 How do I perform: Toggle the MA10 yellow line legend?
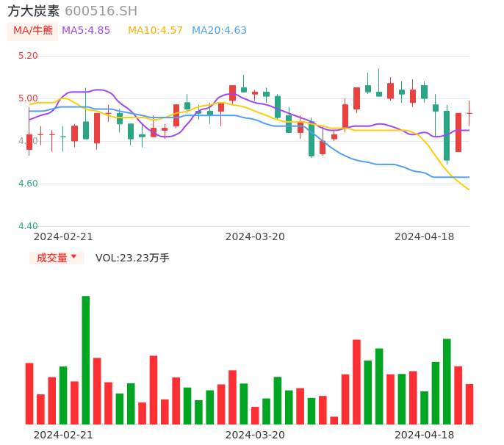pyautogui.click(x=155, y=31)
